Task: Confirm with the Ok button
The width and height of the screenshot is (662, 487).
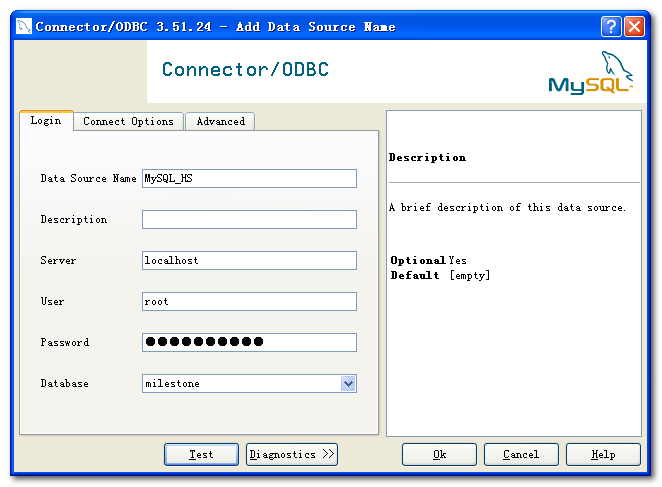Action: click(440, 454)
